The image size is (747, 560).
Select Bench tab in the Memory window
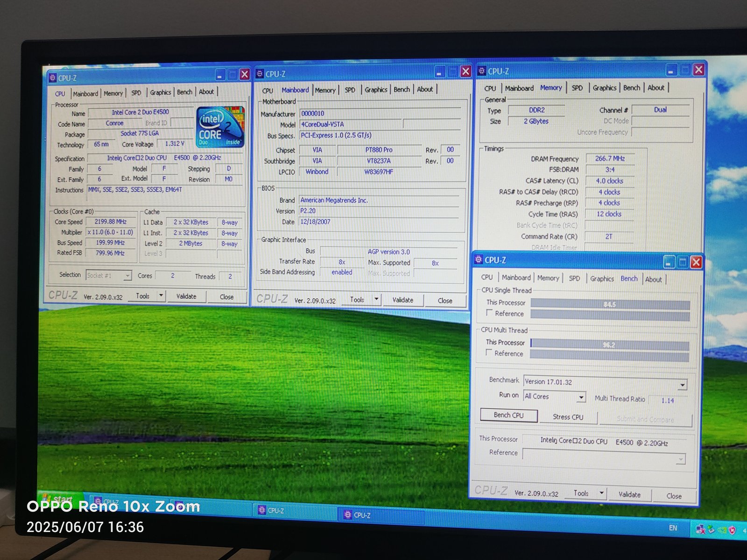click(x=632, y=88)
